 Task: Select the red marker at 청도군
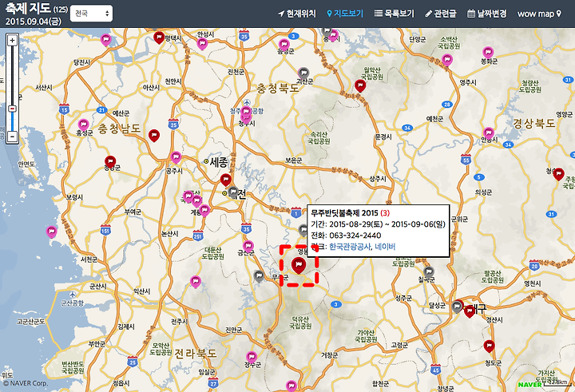[x=489, y=346]
